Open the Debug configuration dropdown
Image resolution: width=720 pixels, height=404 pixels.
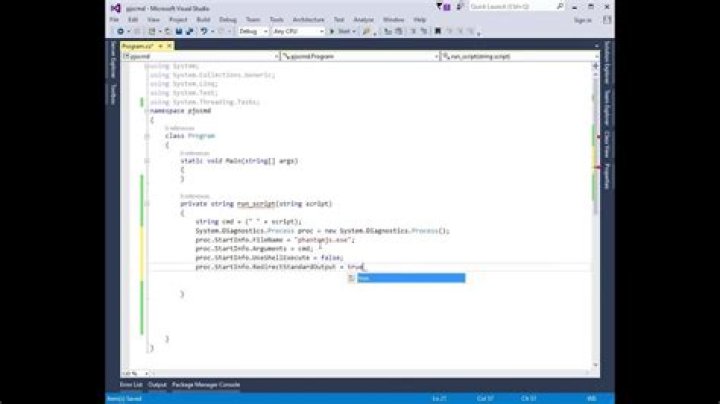(253, 31)
